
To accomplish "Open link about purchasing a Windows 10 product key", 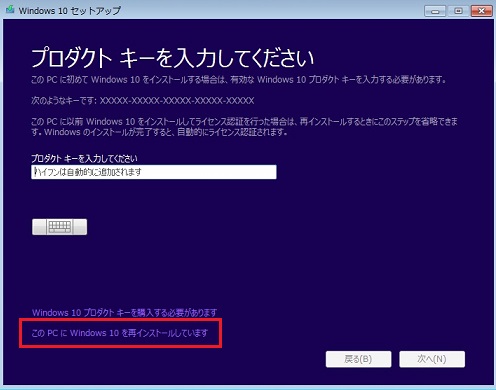I will tap(124, 313).
